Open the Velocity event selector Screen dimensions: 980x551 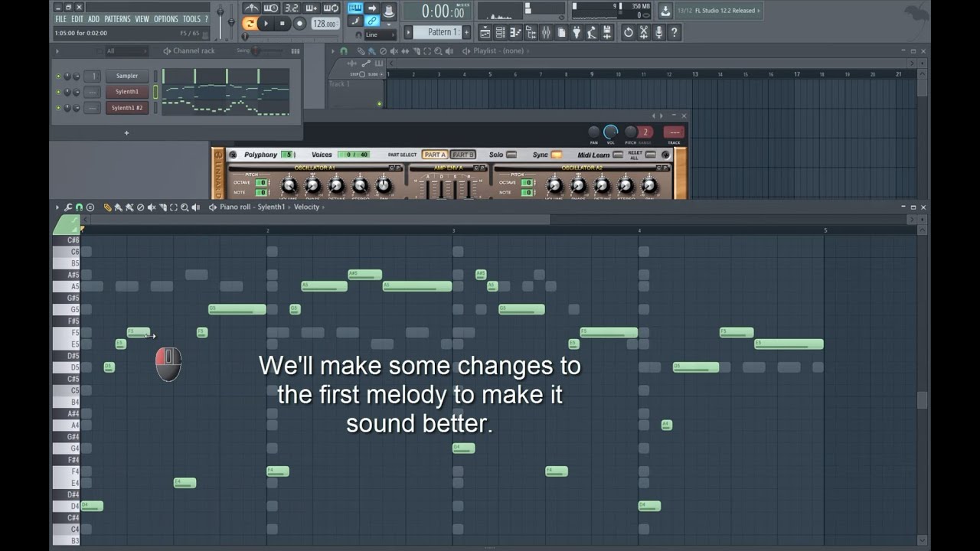pyautogui.click(x=306, y=207)
